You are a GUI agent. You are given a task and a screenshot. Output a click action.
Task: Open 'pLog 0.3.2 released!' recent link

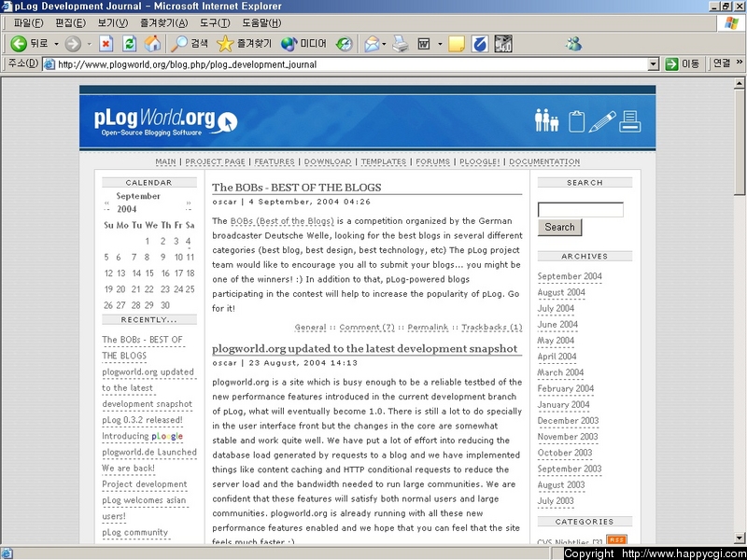point(142,421)
